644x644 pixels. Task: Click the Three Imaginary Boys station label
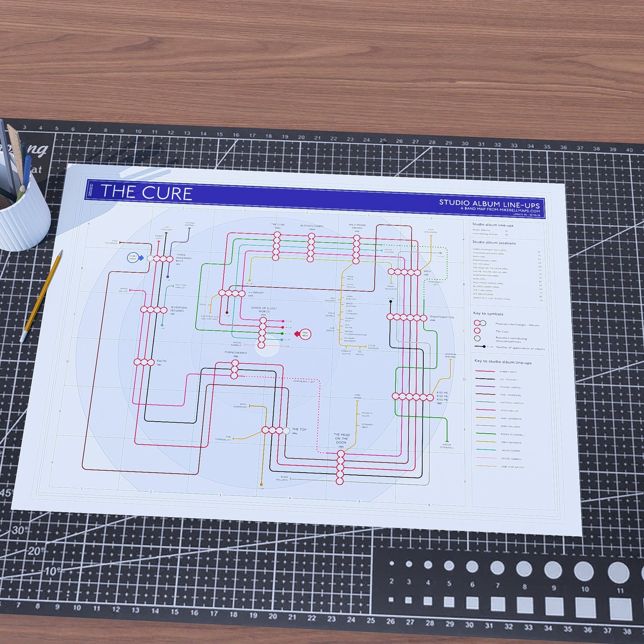184,259
